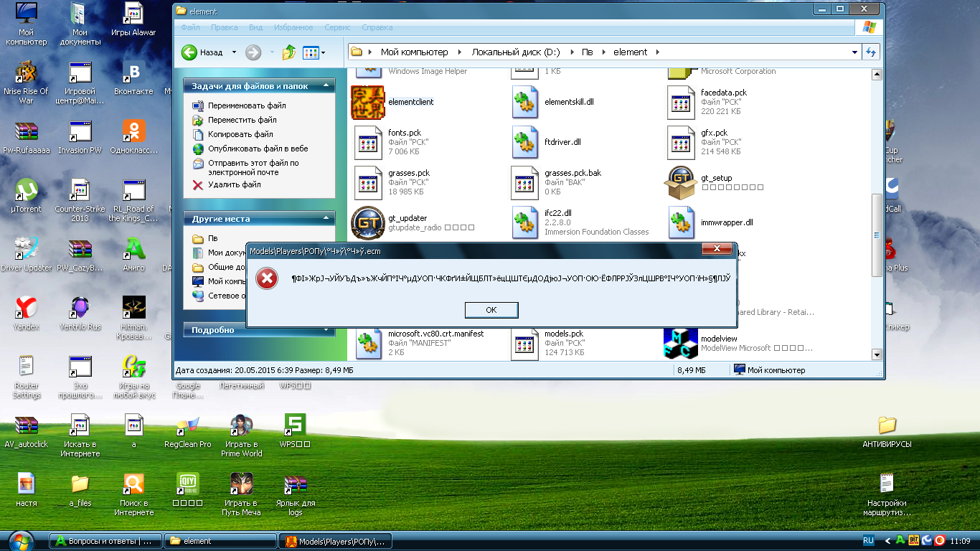Select Counter-Strike 2013 desktop shortcut
Viewport: 980px width, 551px height.
click(80, 200)
